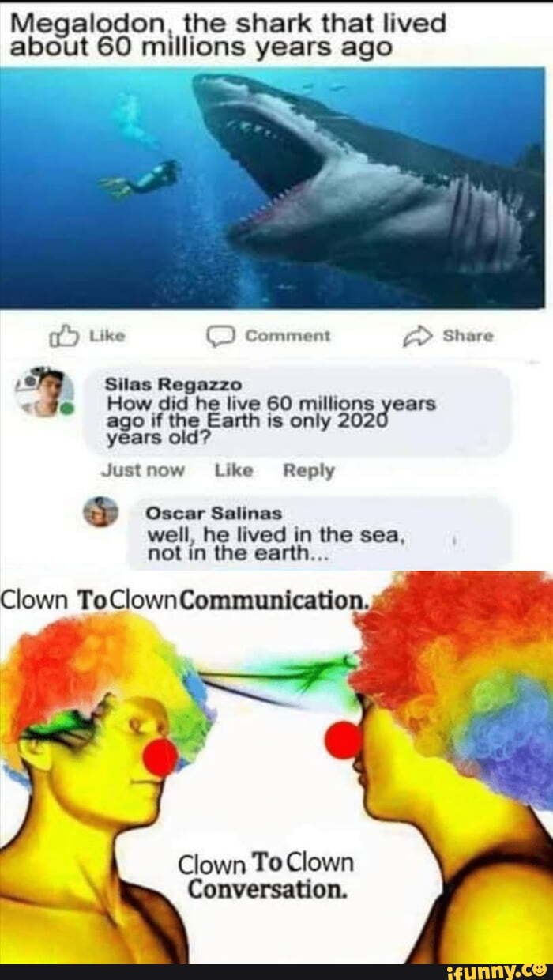Click the 'Just now' timestamp
Image resolution: width=553 pixels, height=980 pixels.
142,471
